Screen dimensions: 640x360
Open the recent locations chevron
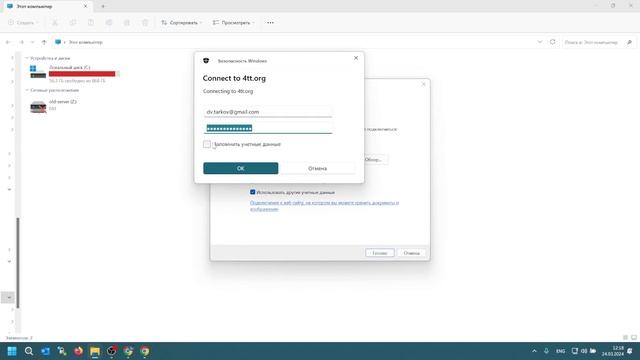(x=32, y=42)
